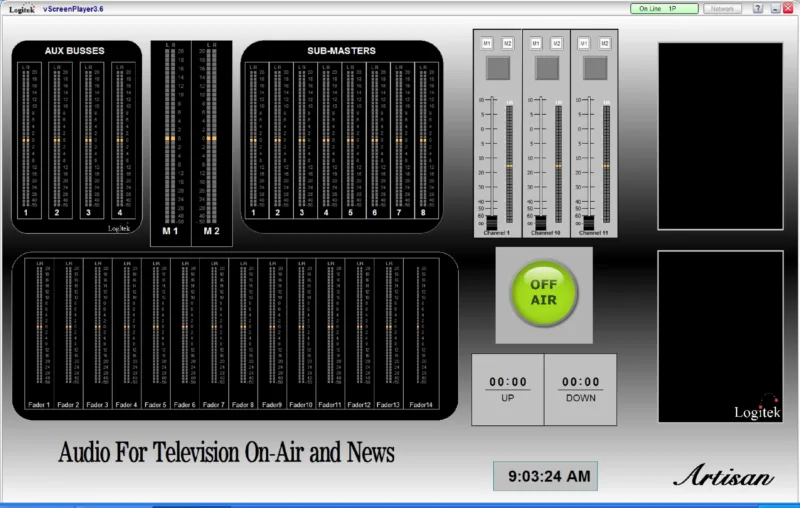Click the AUX BUSSES heading

[x=74, y=50]
